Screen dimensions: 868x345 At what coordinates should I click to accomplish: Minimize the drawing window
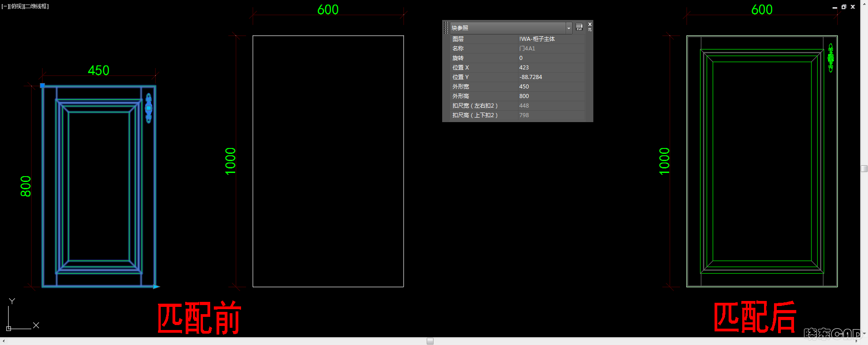834,7
